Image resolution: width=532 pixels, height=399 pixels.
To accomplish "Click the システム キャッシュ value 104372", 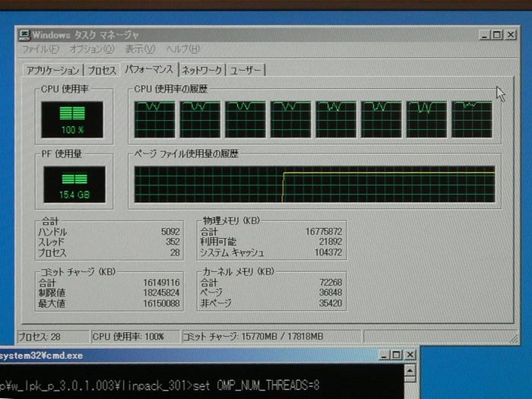I will [x=328, y=252].
